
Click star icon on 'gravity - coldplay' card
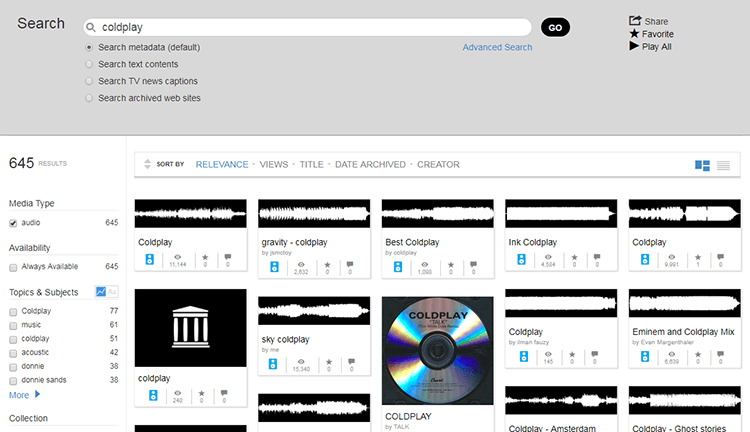pos(327,265)
